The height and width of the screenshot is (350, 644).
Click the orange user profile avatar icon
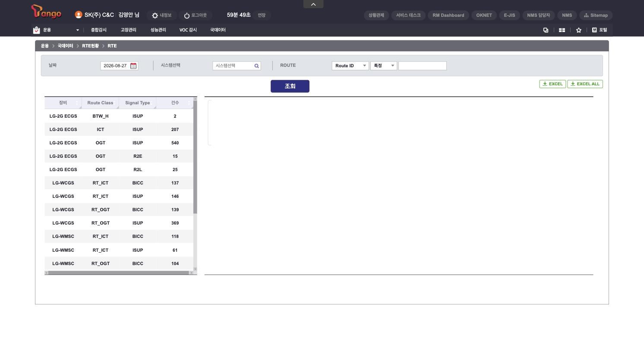78,15
